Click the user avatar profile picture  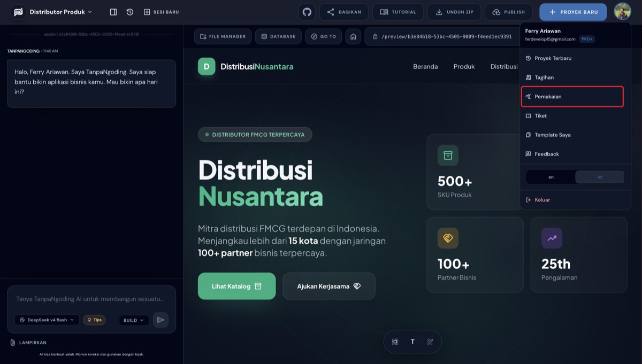point(622,12)
